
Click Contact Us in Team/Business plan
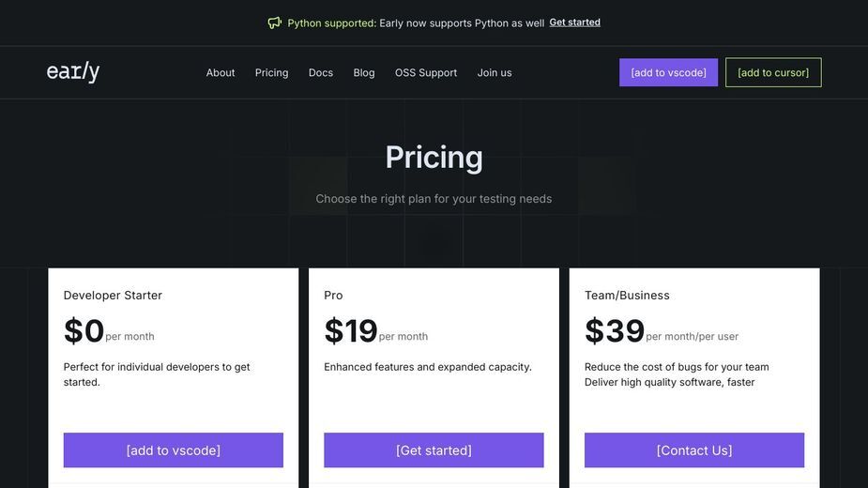694,450
